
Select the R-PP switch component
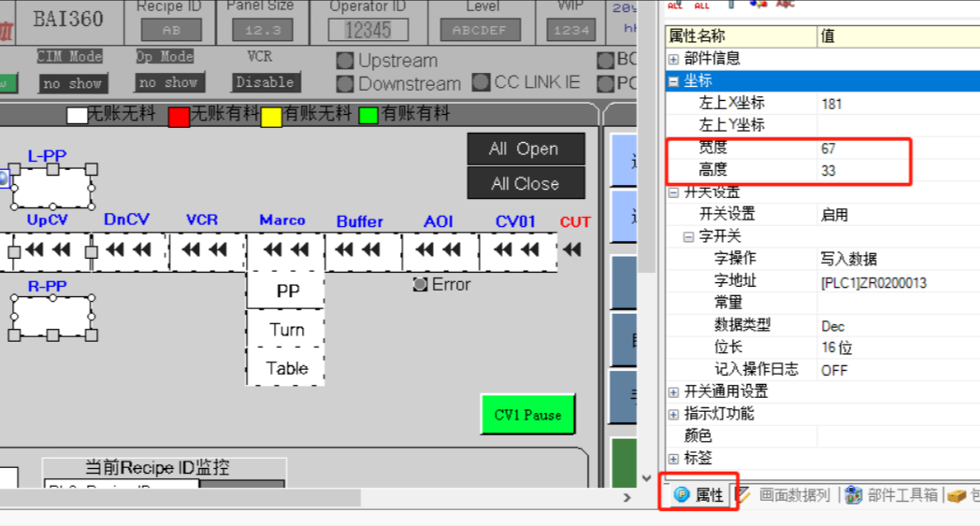(52, 316)
